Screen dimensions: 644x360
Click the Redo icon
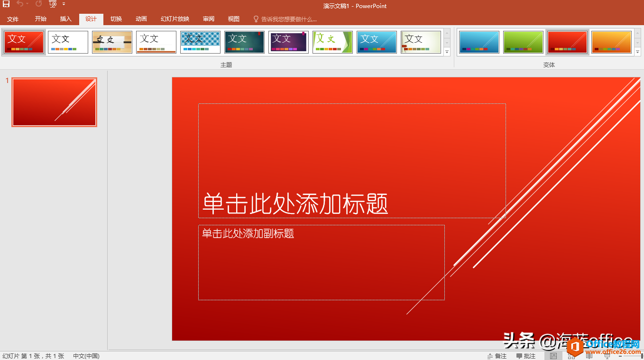click(x=38, y=4)
